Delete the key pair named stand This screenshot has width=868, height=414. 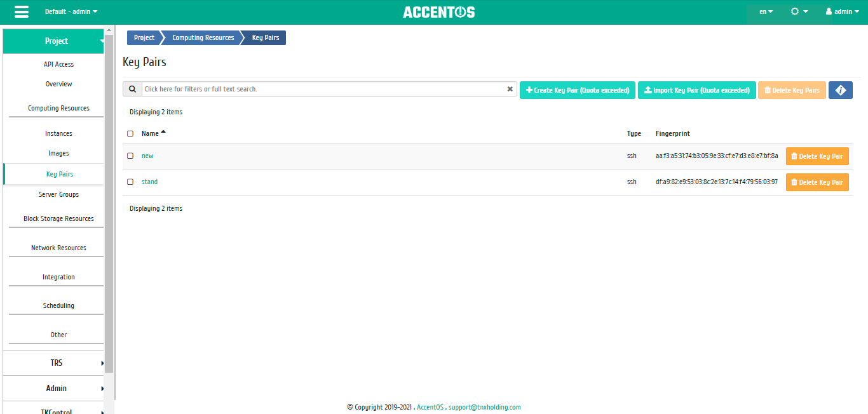(817, 182)
